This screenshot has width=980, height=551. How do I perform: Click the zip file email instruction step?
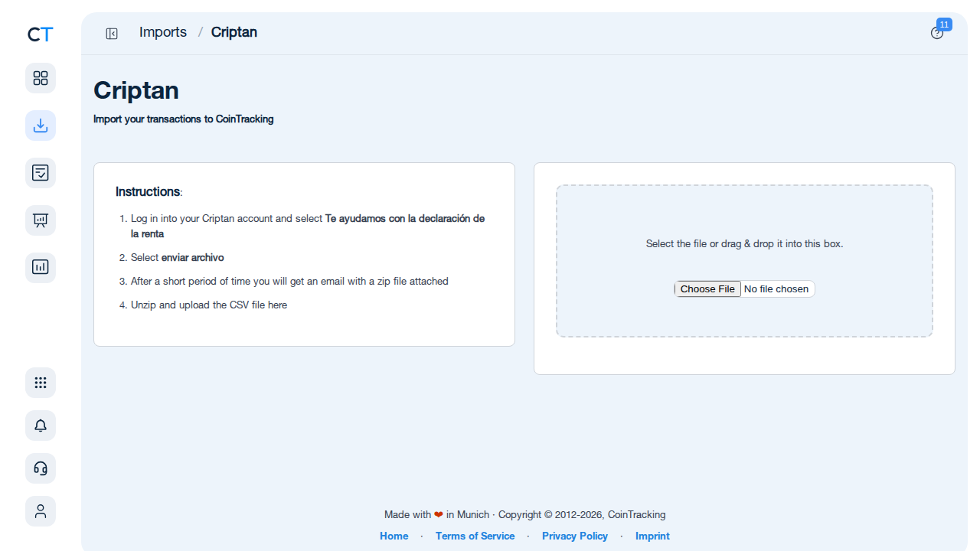point(289,282)
